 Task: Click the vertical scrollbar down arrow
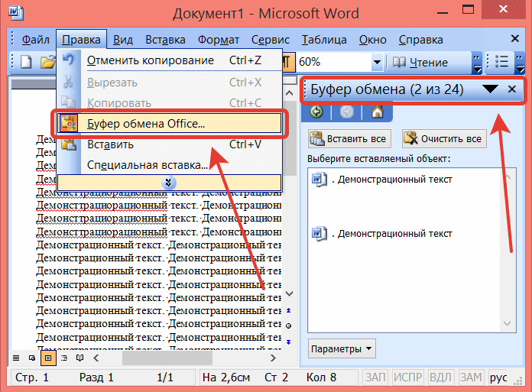tap(289, 293)
